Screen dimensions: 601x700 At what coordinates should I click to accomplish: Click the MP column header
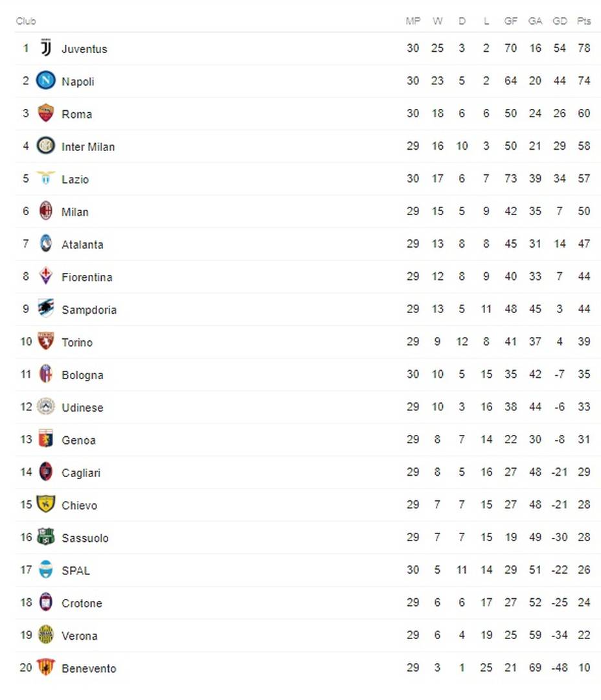(x=413, y=21)
